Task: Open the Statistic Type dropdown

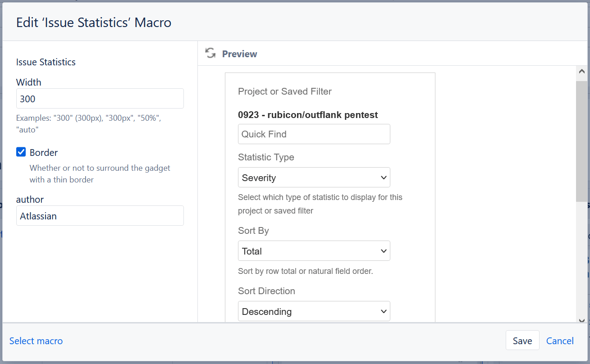Action: (x=314, y=177)
